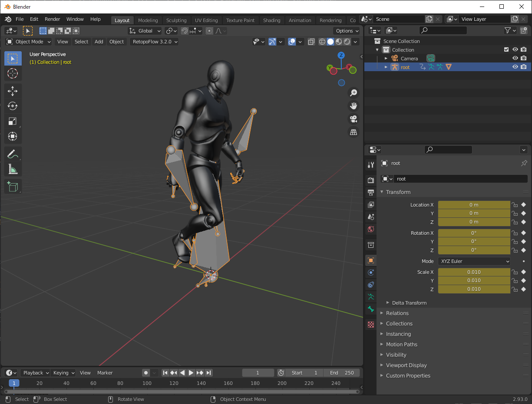Image resolution: width=532 pixels, height=404 pixels.
Task: Enable auto keying record button
Action: (x=146, y=373)
